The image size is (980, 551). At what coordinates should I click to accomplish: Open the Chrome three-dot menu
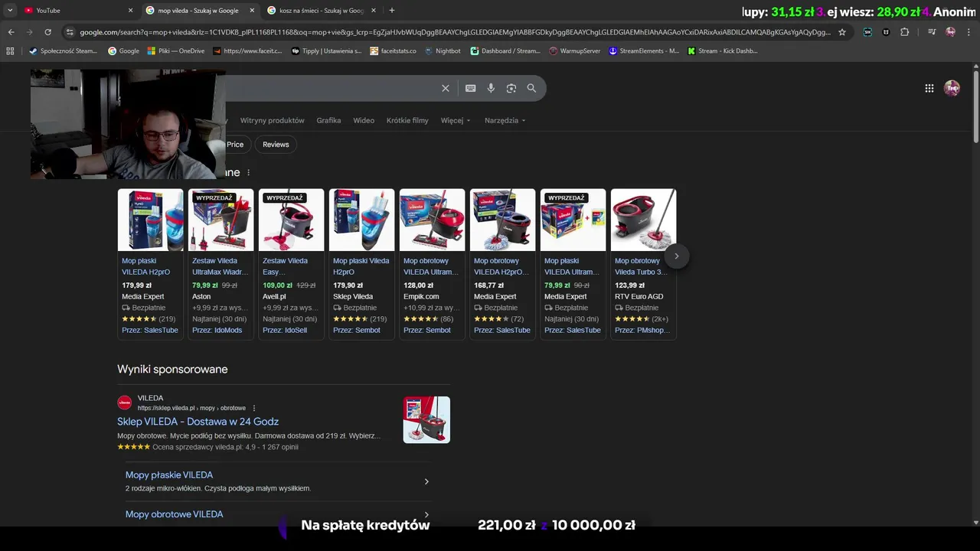969,32
